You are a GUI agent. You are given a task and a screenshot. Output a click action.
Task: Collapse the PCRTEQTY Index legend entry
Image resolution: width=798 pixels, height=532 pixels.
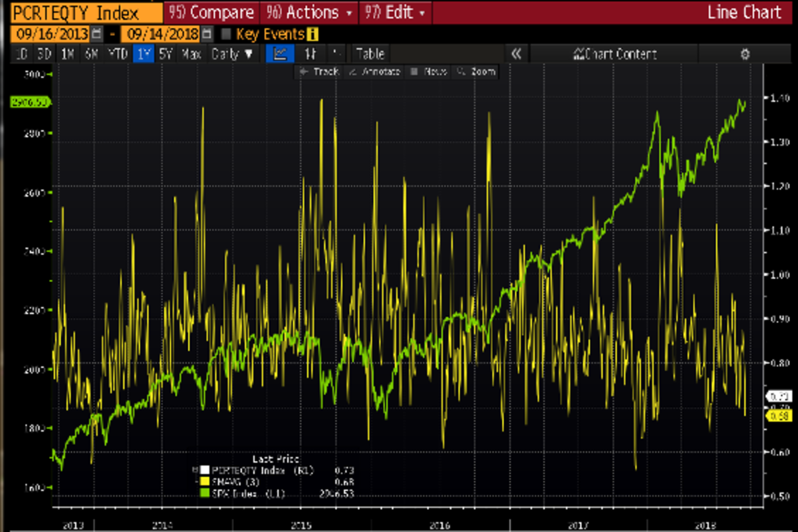pos(196,471)
